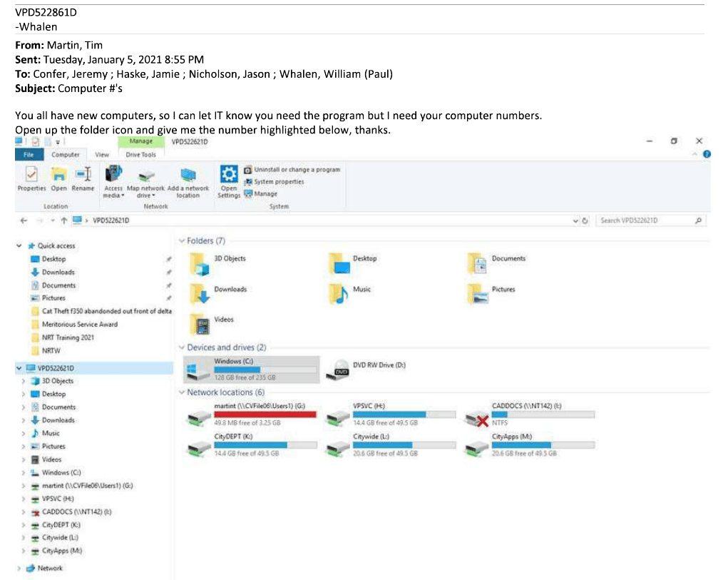Viewport: 728px width, 580px height.
Task: Open the Access media ribbon button
Action: [113, 174]
